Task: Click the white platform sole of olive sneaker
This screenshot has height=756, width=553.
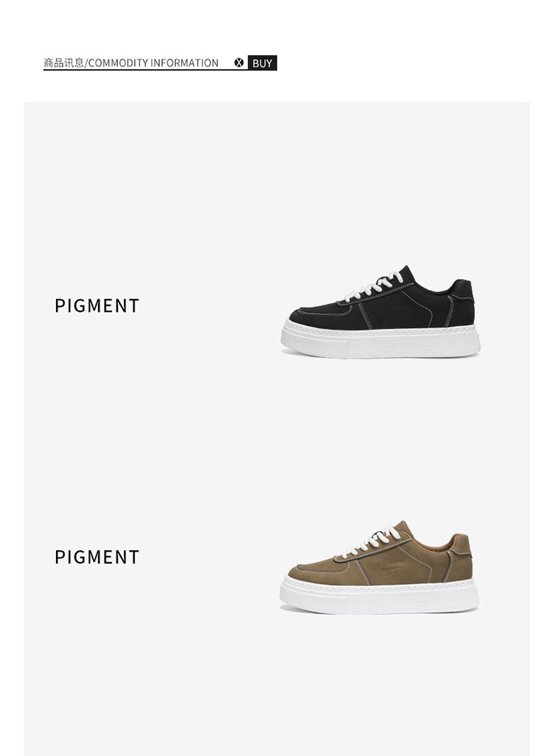Action: tap(380, 596)
